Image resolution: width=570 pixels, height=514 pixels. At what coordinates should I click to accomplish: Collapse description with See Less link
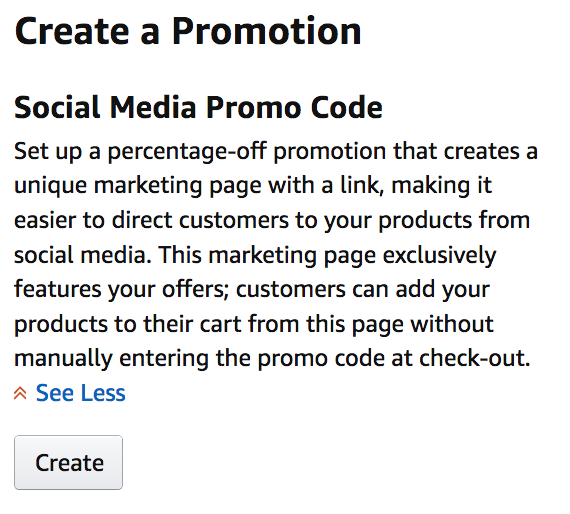point(80,393)
